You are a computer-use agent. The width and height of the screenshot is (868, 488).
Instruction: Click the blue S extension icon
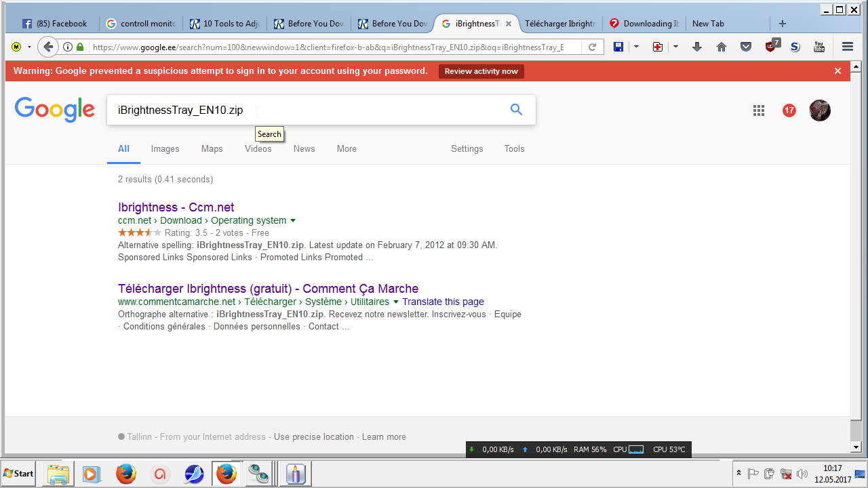(x=795, y=47)
